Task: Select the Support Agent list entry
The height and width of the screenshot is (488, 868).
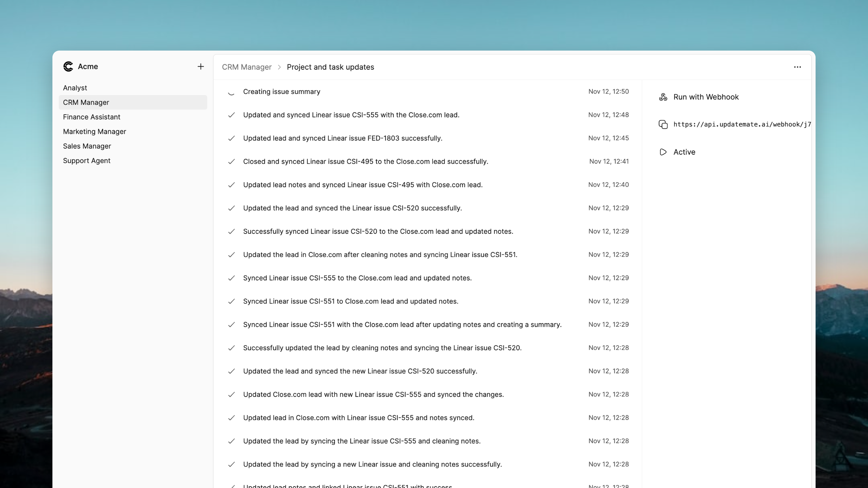Action: [87, 160]
